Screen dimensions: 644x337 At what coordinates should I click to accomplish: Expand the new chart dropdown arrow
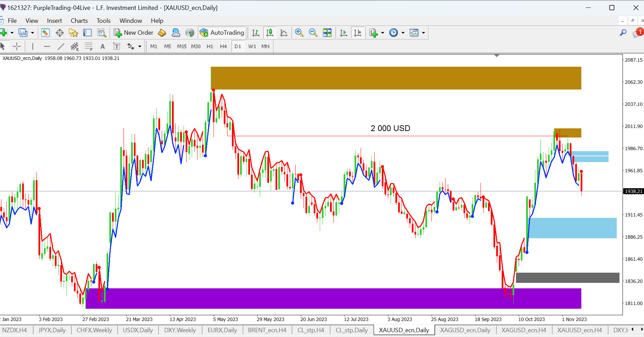coord(12,33)
